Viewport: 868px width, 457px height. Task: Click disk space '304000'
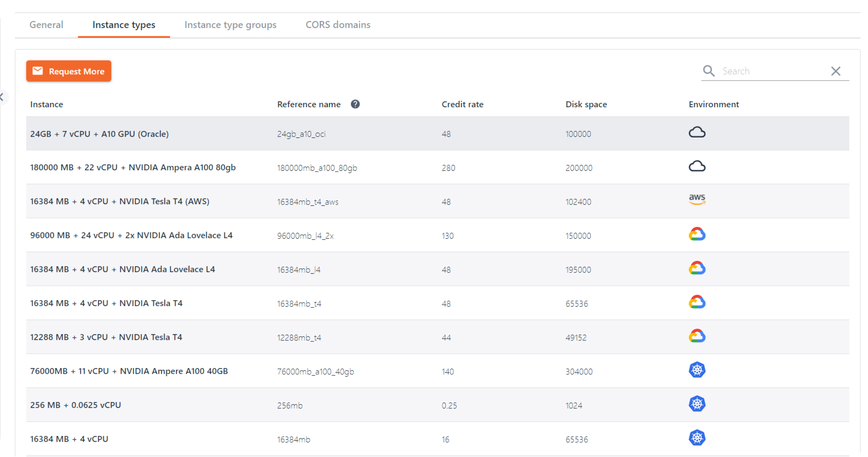579,372
